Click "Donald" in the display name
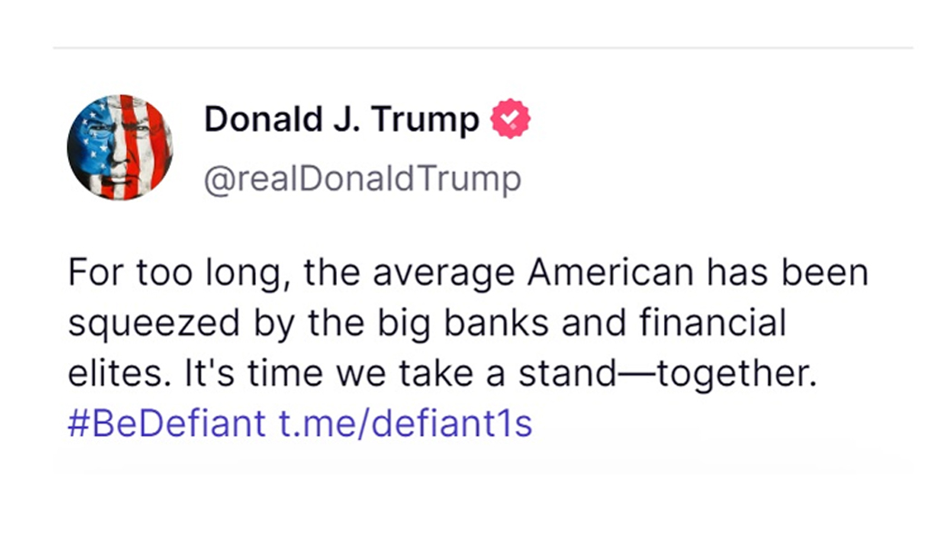This screenshot has width=930, height=560. [265, 120]
